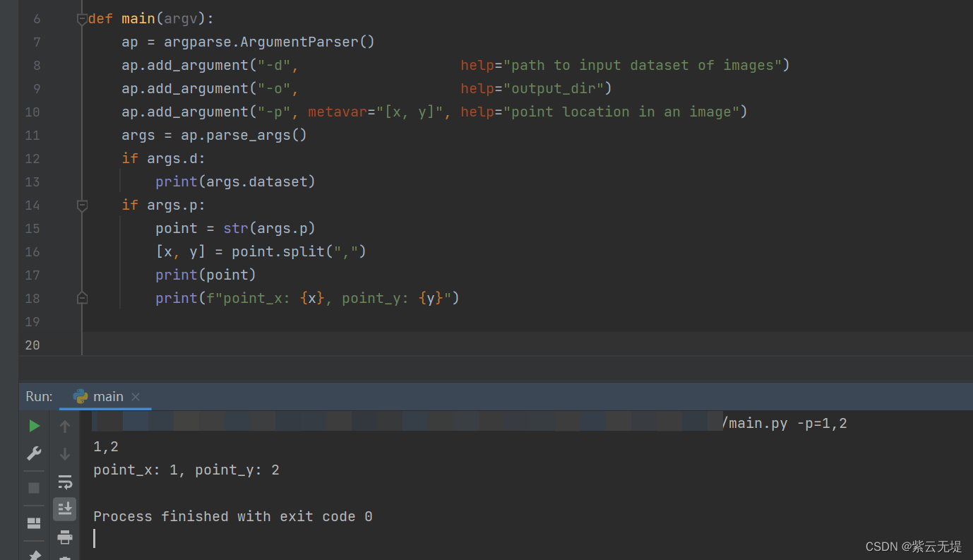The height and width of the screenshot is (560, 973).
Task: Click 'ap.parse_args()' on line 11
Action: tap(244, 136)
